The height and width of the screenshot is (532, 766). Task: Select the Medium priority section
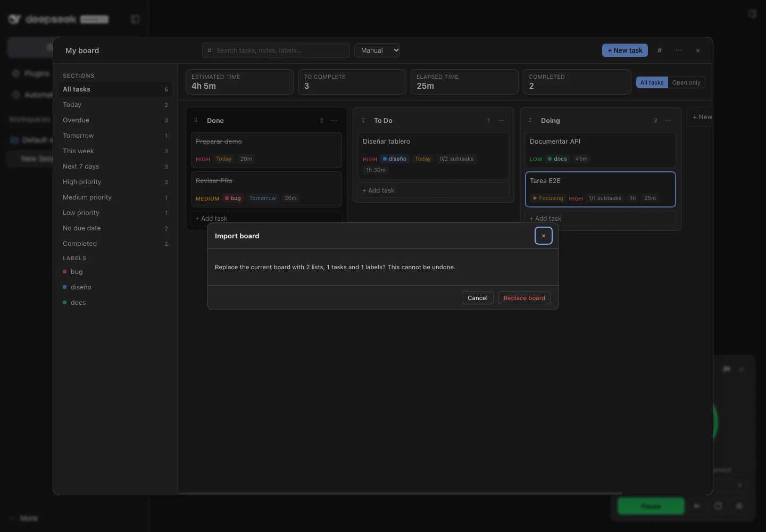coord(115,197)
